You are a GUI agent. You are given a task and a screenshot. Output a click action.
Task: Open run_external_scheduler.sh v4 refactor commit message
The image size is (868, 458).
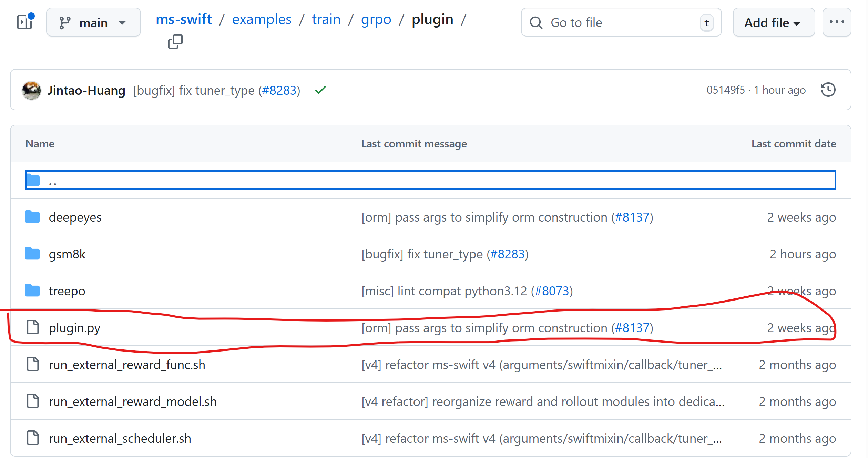[x=542, y=438]
